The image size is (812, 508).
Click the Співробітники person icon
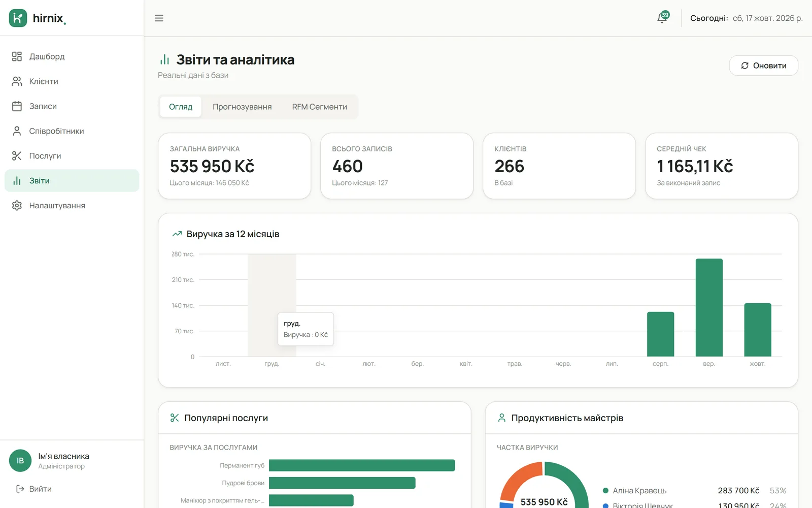17,131
